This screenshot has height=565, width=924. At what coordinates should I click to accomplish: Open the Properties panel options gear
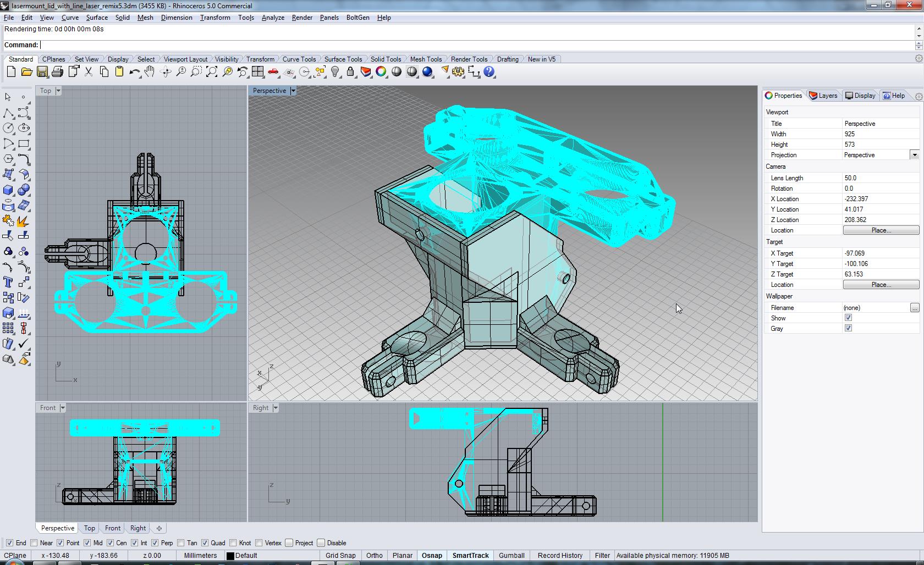tap(919, 96)
